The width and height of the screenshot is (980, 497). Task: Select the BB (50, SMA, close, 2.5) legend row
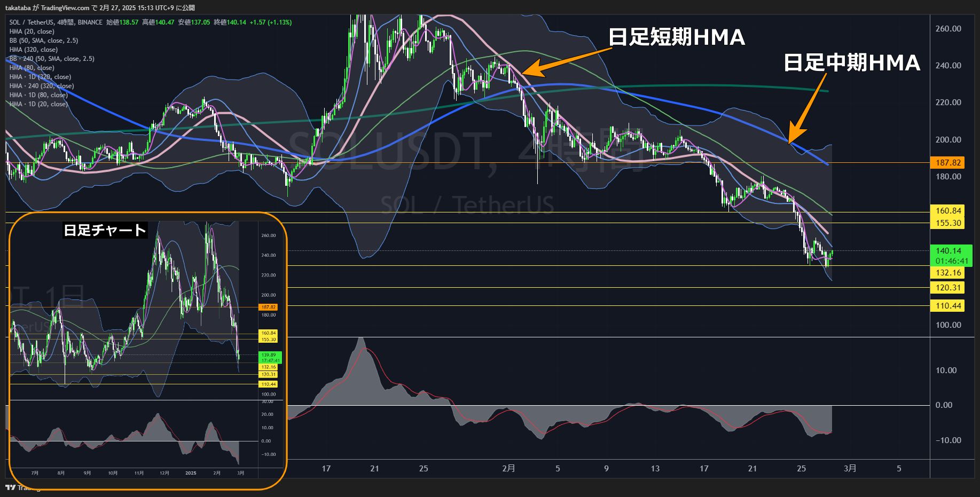click(44, 41)
